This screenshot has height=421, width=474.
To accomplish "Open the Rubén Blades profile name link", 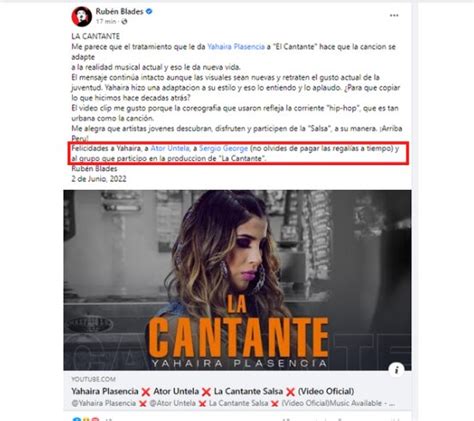I will (119, 11).
